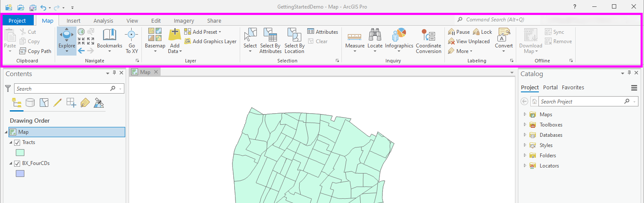The image size is (644, 203).
Task: Switch to the Share ribbon tab
Action: (x=214, y=21)
